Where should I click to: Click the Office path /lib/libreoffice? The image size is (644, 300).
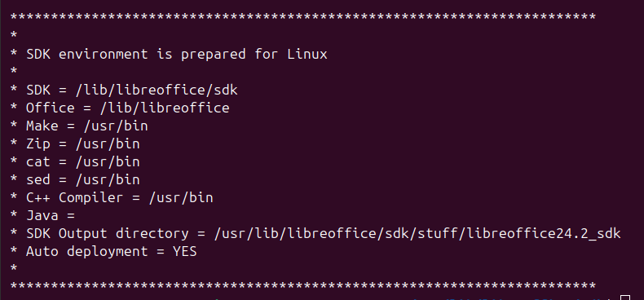coord(165,108)
